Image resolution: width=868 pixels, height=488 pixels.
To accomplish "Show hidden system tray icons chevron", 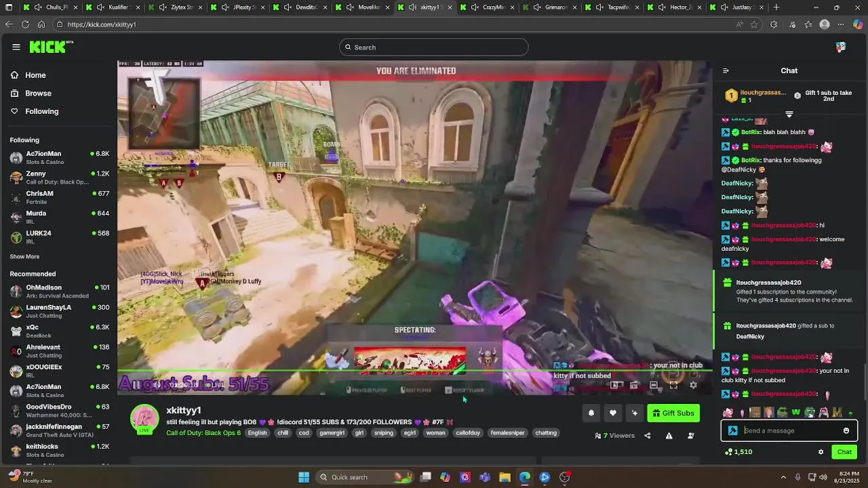I will coord(783,477).
